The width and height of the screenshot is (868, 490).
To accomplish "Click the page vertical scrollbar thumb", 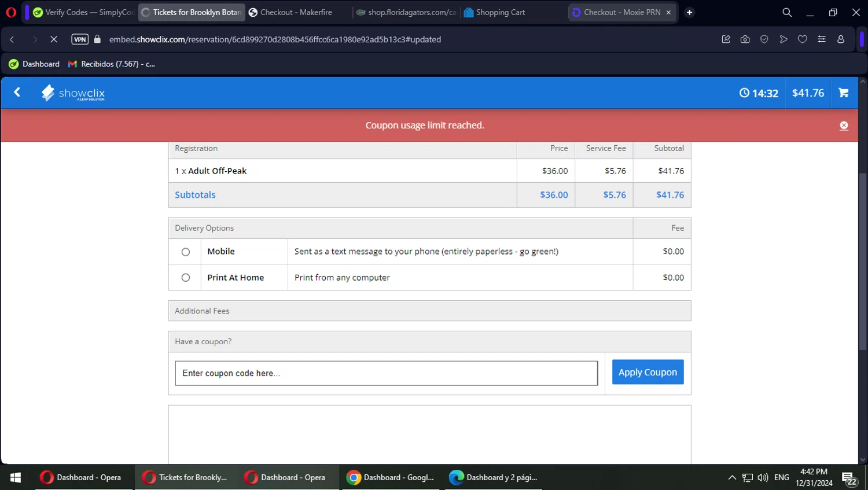I will [x=863, y=260].
